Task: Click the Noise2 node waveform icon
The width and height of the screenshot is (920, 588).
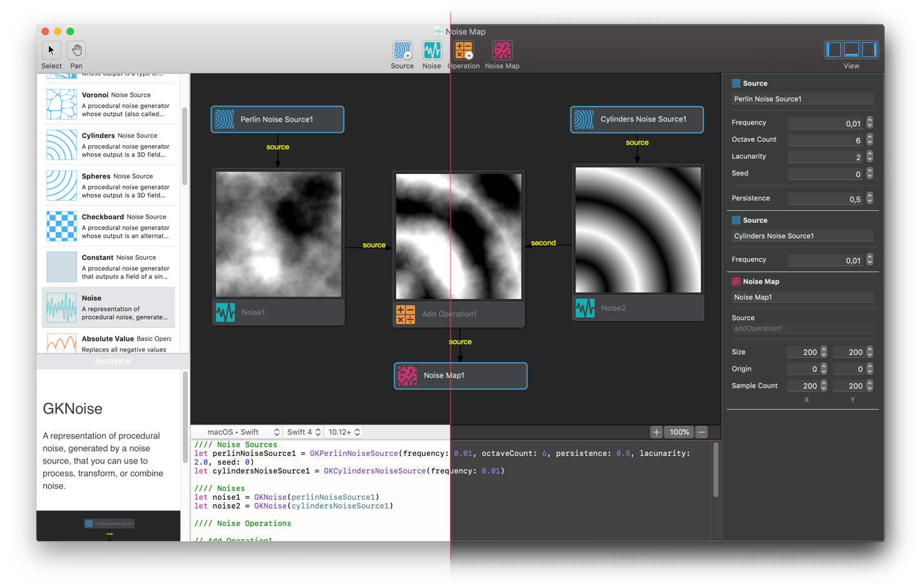Action: point(585,308)
